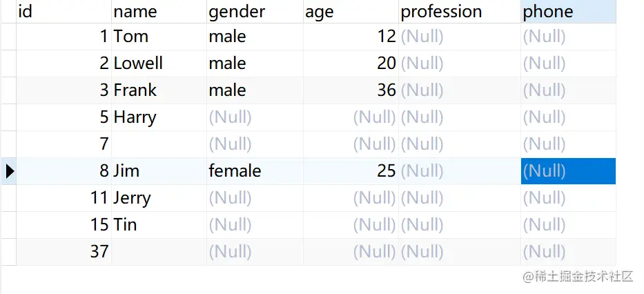Click the age cell with value 25
This screenshot has width=644, height=294.
[x=350, y=171]
